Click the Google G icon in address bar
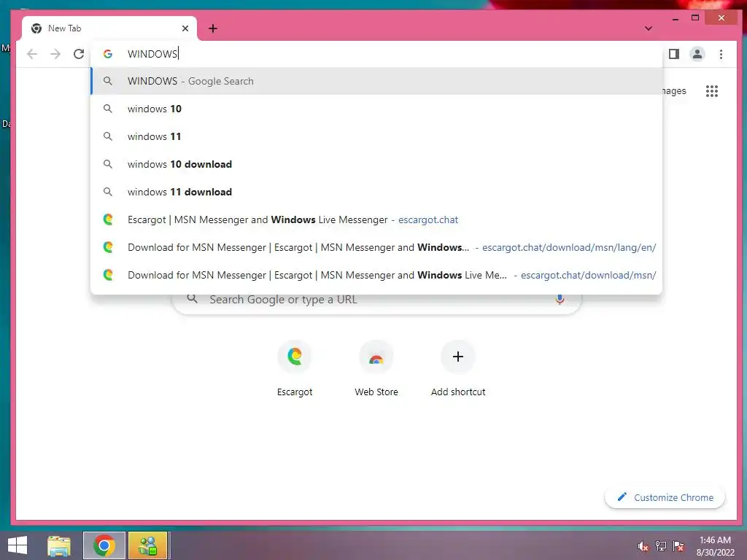 (108, 54)
